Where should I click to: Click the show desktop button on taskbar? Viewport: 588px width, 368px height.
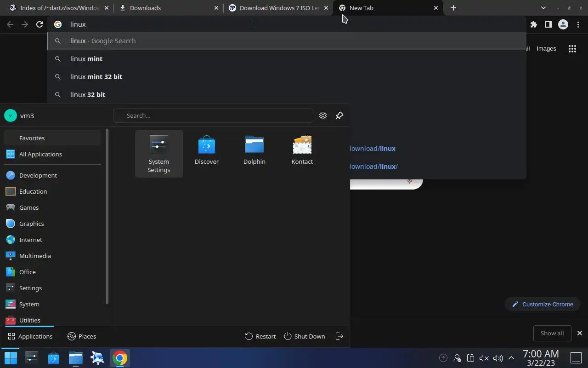(576, 358)
